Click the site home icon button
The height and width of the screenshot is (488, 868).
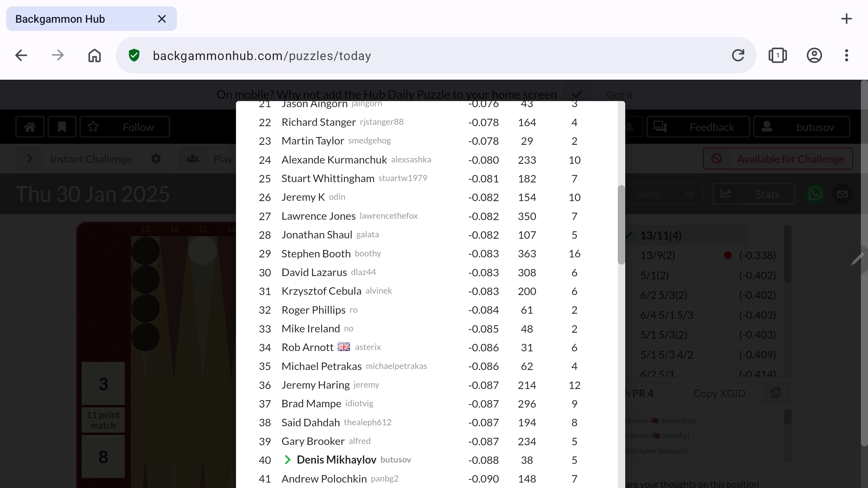coord(30,127)
